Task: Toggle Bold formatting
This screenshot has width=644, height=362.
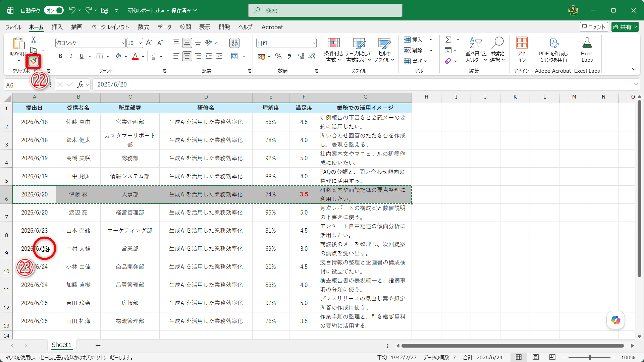Action: (60, 56)
